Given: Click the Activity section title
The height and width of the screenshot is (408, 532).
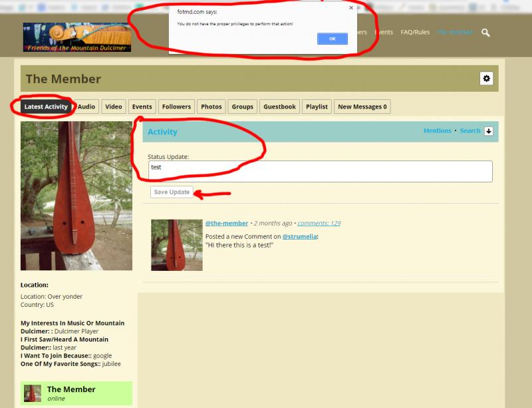Looking at the screenshot, I should pos(162,132).
